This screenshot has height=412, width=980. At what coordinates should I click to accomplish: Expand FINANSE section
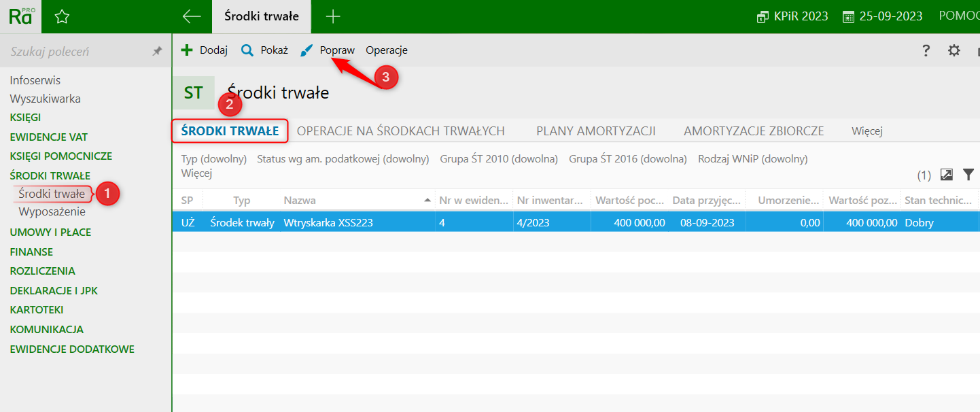click(x=31, y=252)
